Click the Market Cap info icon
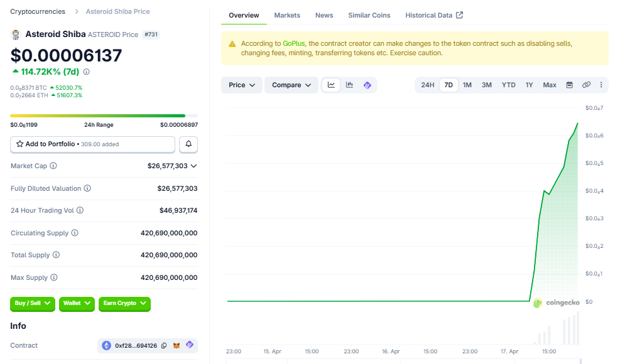 tap(53, 166)
